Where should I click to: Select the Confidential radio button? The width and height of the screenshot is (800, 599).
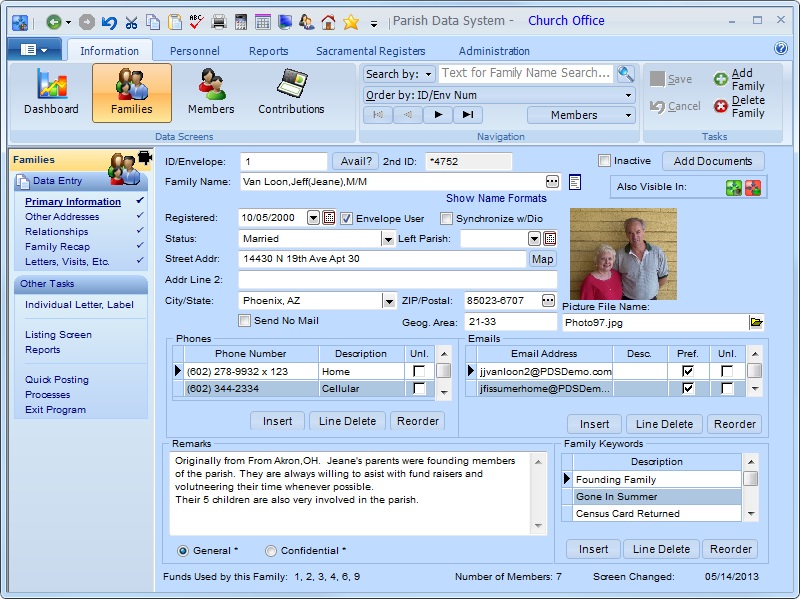270,551
